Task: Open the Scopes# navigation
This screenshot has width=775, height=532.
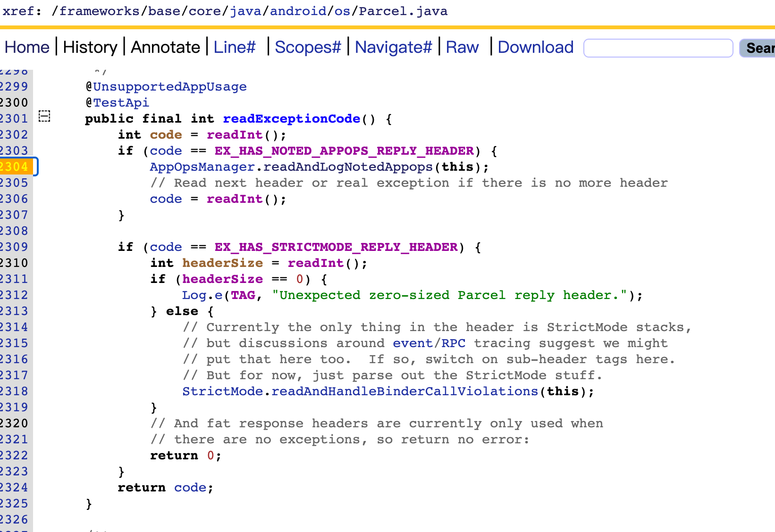Action: point(308,47)
